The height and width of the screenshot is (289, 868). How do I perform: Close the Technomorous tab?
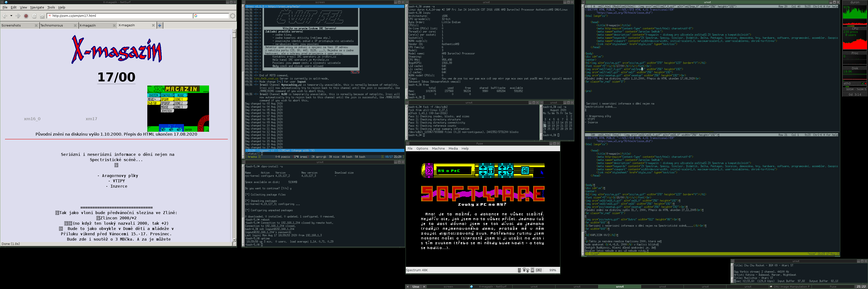click(75, 25)
